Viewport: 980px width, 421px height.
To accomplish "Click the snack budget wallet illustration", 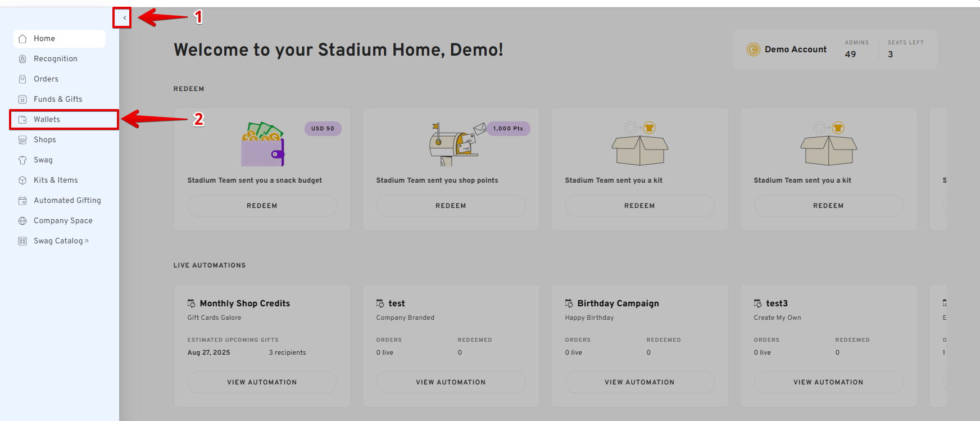I will pyautogui.click(x=263, y=145).
